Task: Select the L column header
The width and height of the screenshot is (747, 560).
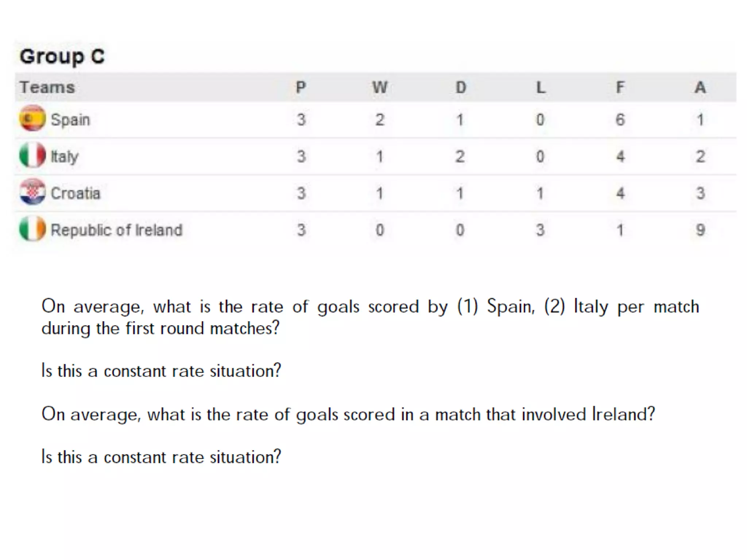Action: (541, 87)
